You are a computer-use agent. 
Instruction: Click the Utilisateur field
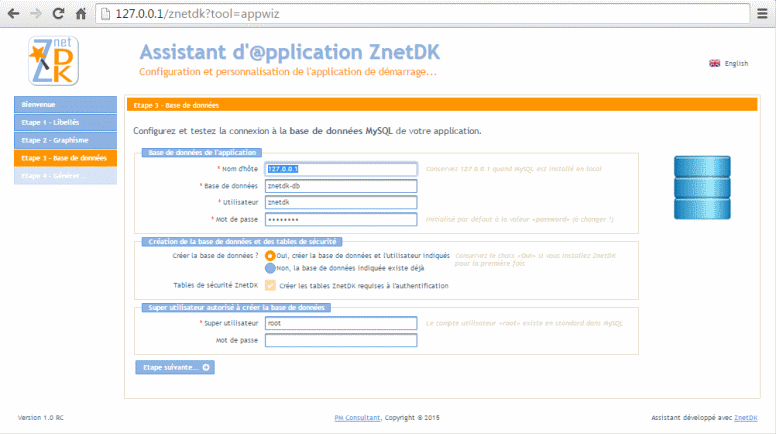pos(341,202)
